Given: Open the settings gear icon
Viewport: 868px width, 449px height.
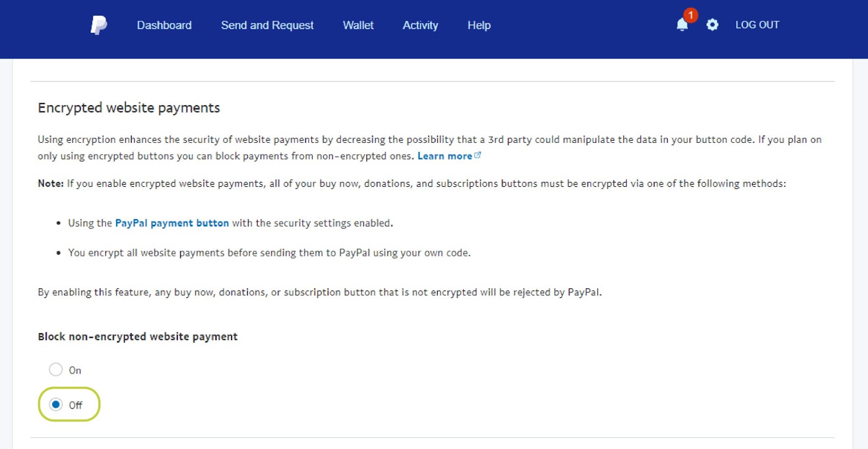Looking at the screenshot, I should coord(712,24).
